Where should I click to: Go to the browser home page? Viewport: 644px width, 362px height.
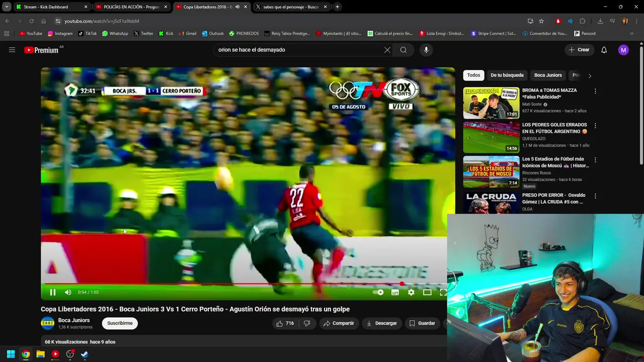tap(43, 21)
